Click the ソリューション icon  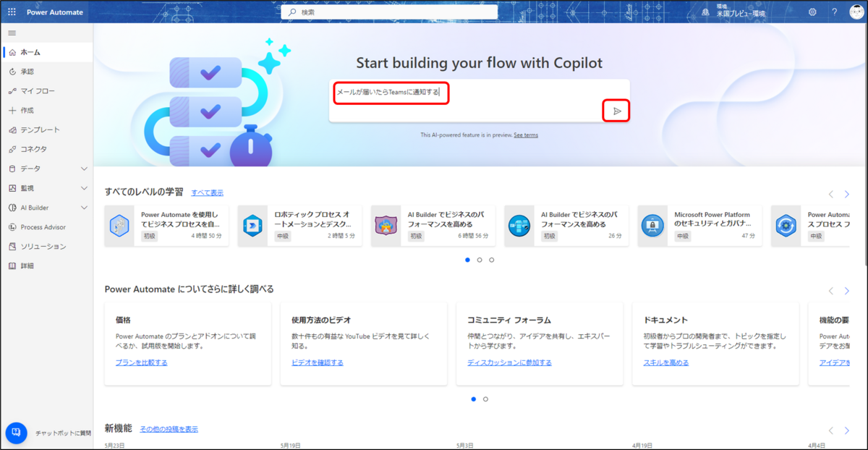12,247
